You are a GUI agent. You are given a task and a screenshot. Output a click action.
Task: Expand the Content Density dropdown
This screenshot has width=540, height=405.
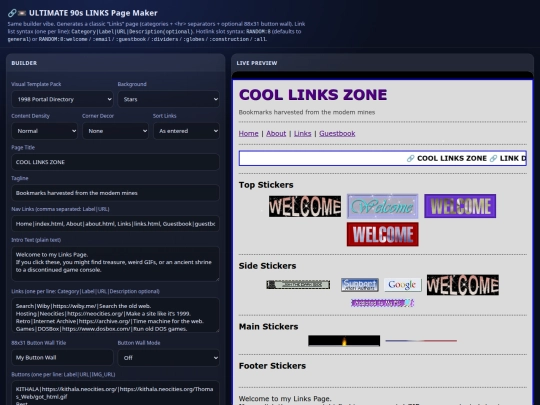tap(44, 131)
